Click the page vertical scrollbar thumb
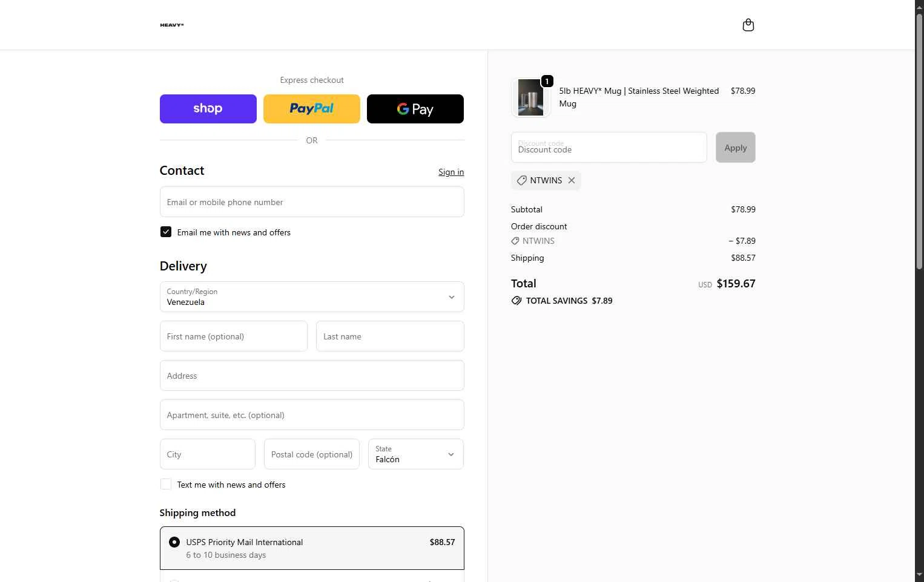Viewport: 924px width, 582px height. coord(919,140)
